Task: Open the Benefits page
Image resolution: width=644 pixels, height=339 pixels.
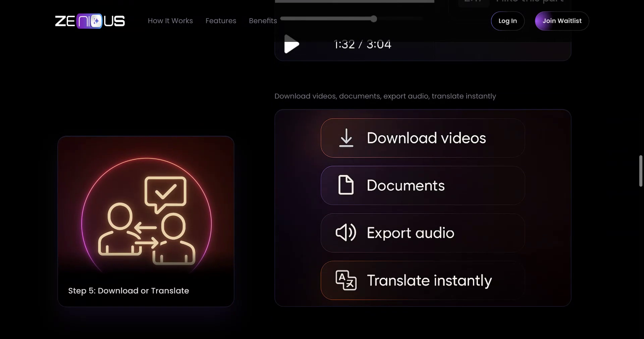Action: point(263,21)
